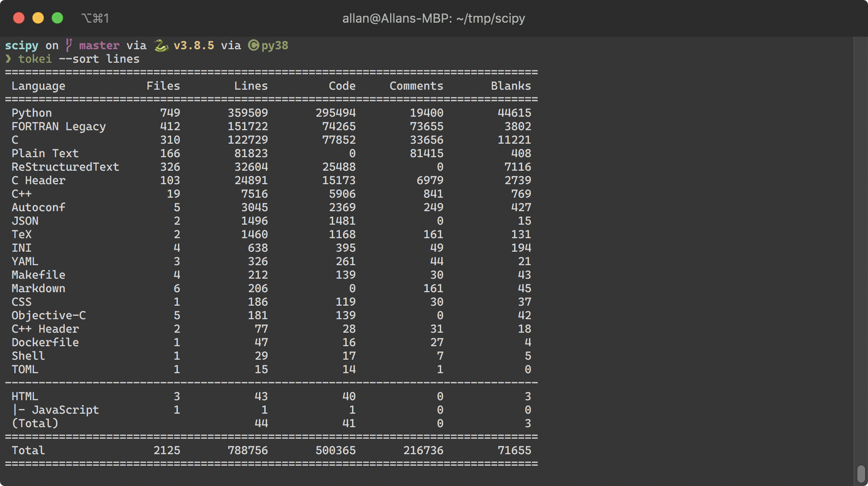Screen dimensions: 868x486
Task: Click the 'C++ Header' row label
Action: click(x=45, y=329)
